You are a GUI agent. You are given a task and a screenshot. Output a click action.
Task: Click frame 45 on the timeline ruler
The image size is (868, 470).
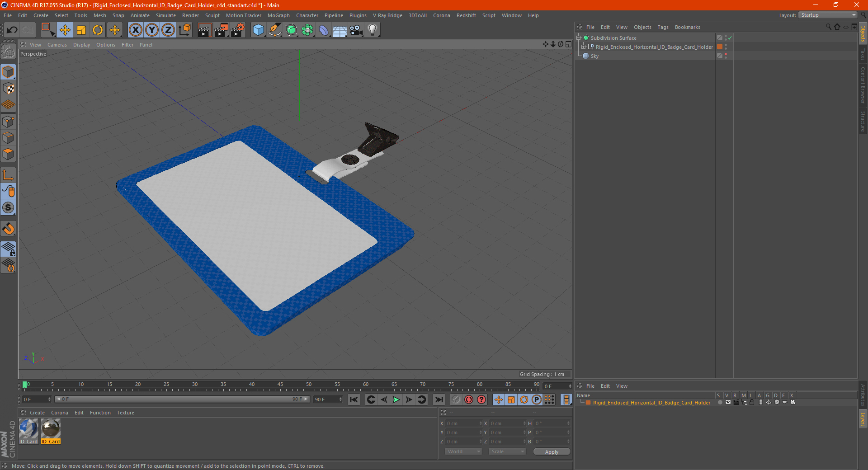coord(280,385)
